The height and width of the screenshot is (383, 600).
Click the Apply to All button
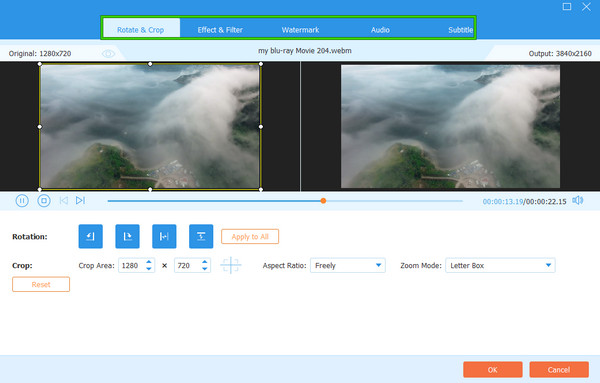[250, 236]
